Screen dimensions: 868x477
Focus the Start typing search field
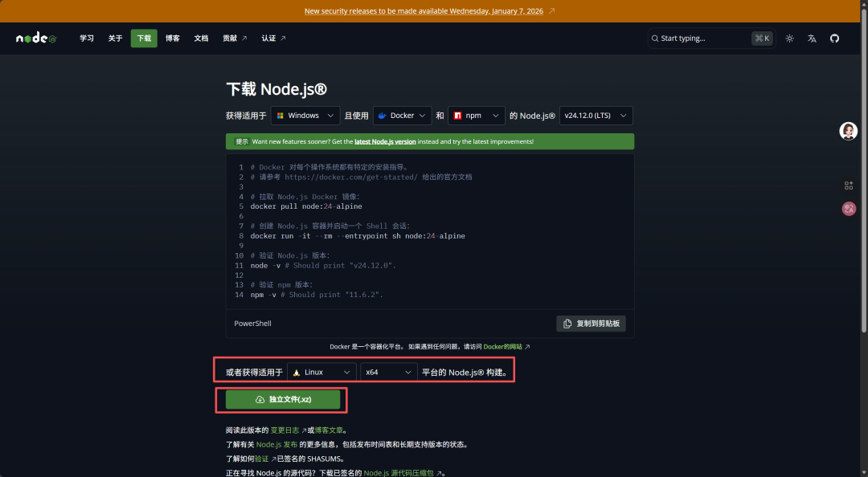pyautogui.click(x=711, y=39)
